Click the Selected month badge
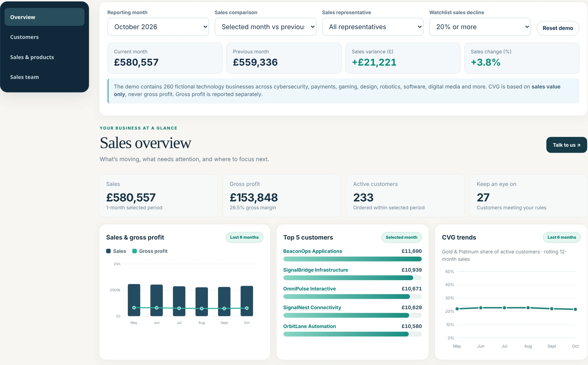The width and height of the screenshot is (588, 365). pyautogui.click(x=402, y=237)
